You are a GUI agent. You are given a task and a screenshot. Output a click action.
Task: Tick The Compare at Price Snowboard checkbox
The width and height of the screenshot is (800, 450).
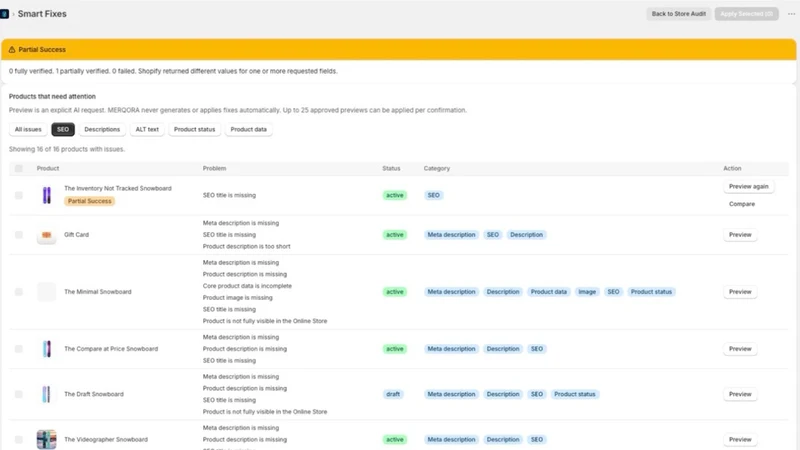coord(19,349)
